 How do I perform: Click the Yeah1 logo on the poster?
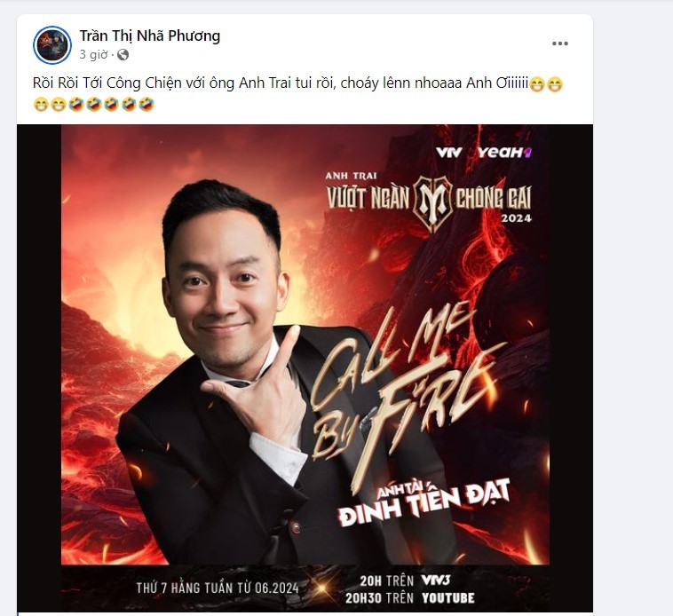[x=504, y=153]
